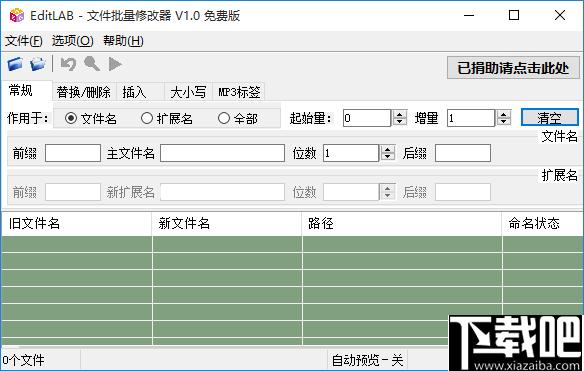Click the 清空 button
This screenshot has height=371, width=584.
[549, 118]
